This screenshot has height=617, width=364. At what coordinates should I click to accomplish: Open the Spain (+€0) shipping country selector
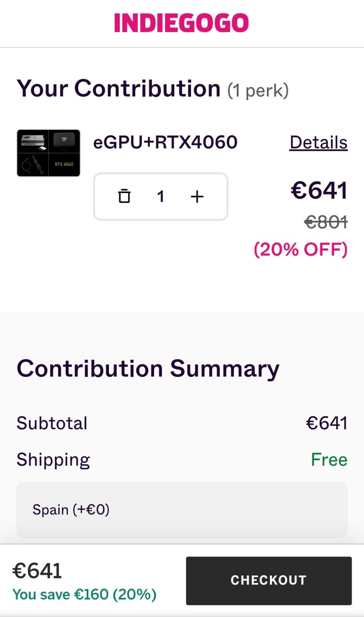click(x=182, y=510)
